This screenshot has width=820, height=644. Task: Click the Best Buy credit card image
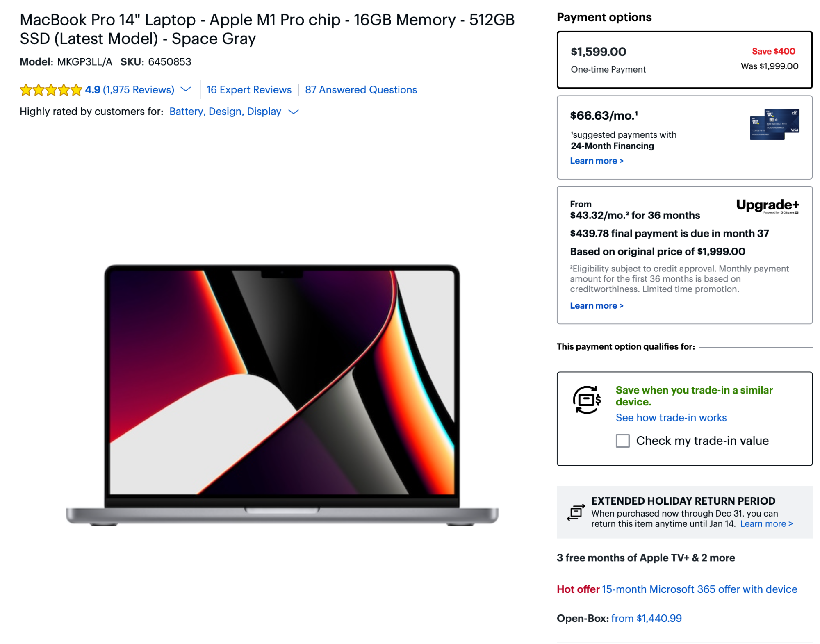coord(774,124)
